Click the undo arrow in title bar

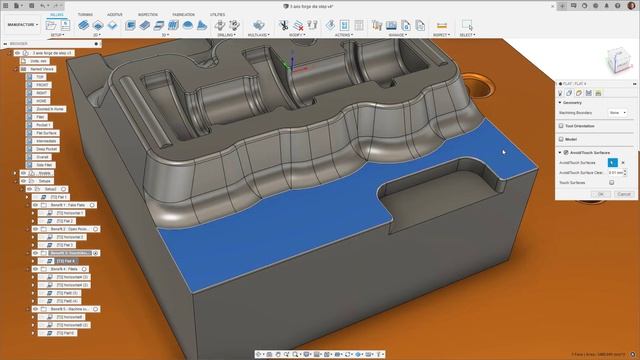tap(43, 6)
